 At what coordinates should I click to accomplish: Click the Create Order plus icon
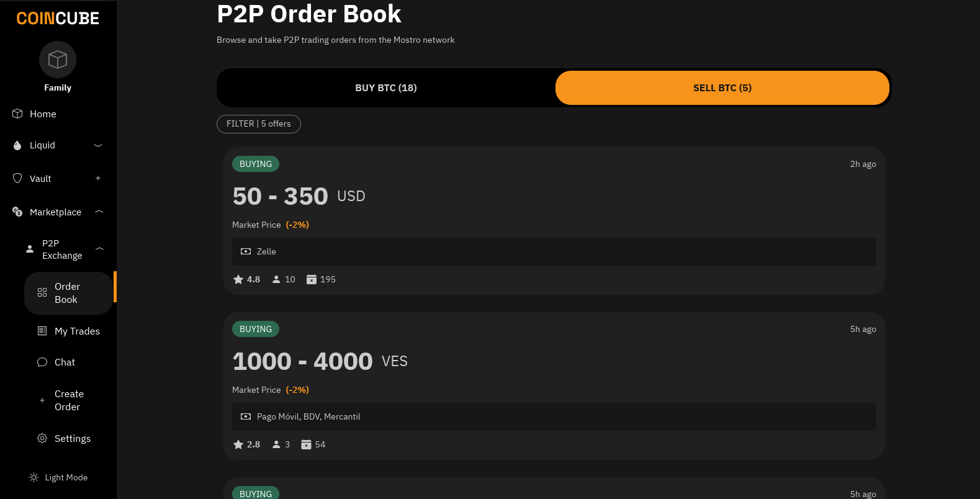click(42, 400)
